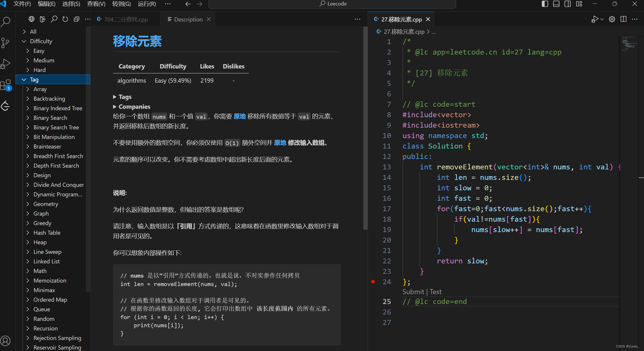Expand the Array tag
Image resolution: width=644 pixels, height=351 pixels.
click(52, 89)
